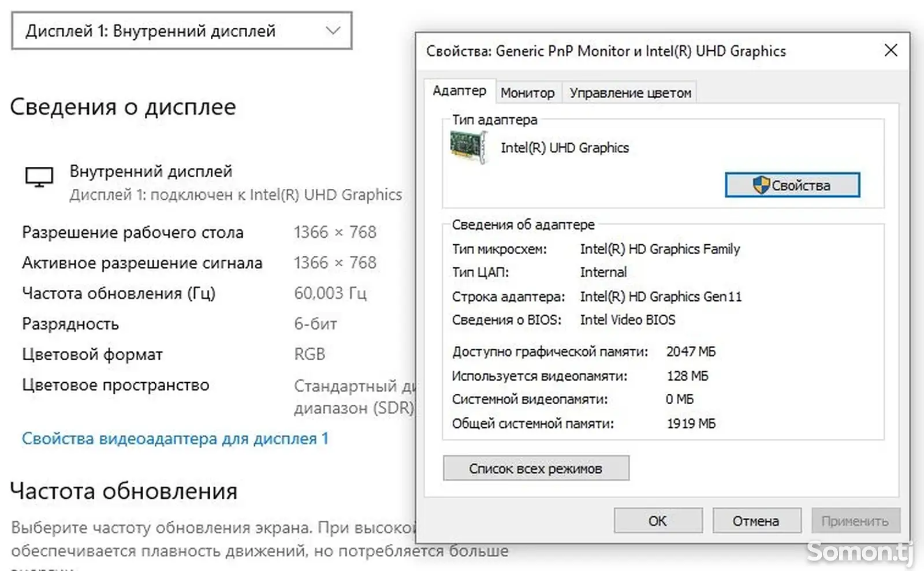Image resolution: width=924 pixels, height=571 pixels.
Task: Select text Intel(R) UHD Graphics in adapter type
Action: (x=565, y=148)
